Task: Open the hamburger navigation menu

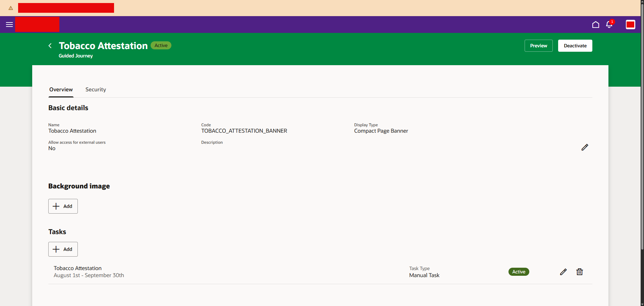Action: [x=9, y=25]
